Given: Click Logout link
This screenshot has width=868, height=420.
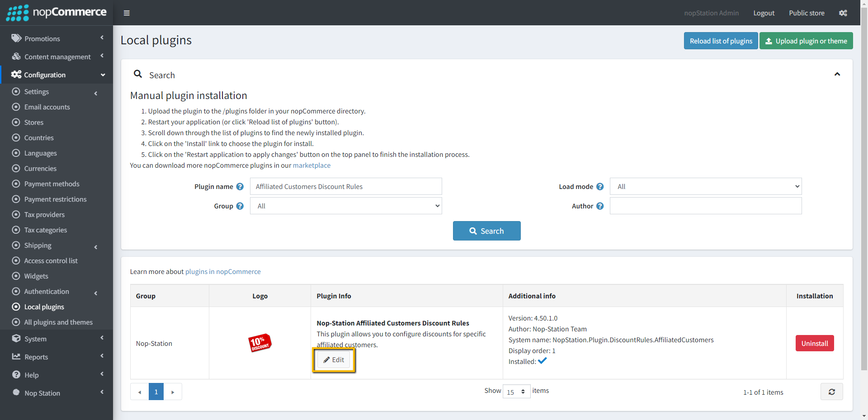Looking at the screenshot, I should click(x=764, y=13).
